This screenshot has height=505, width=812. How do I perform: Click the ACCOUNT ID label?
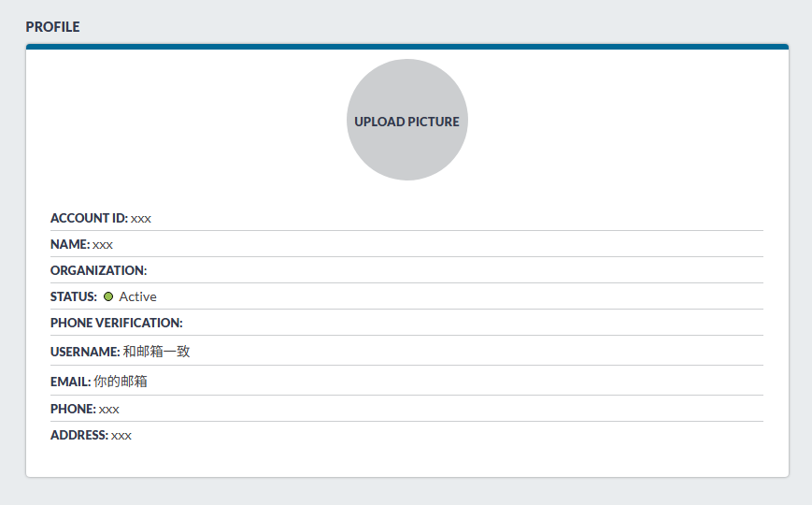(x=89, y=218)
